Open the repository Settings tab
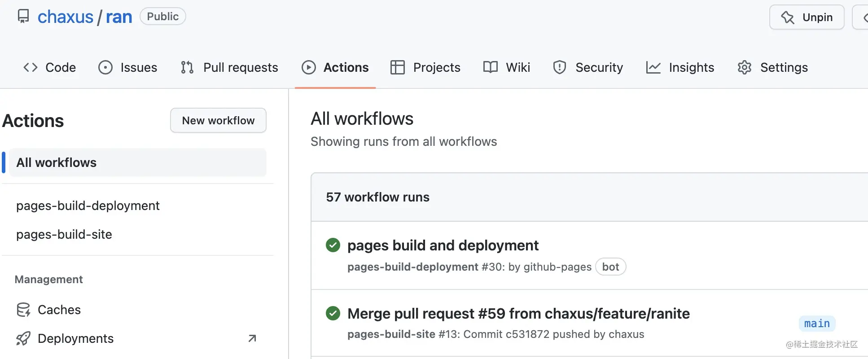The image size is (868, 359). 772,67
